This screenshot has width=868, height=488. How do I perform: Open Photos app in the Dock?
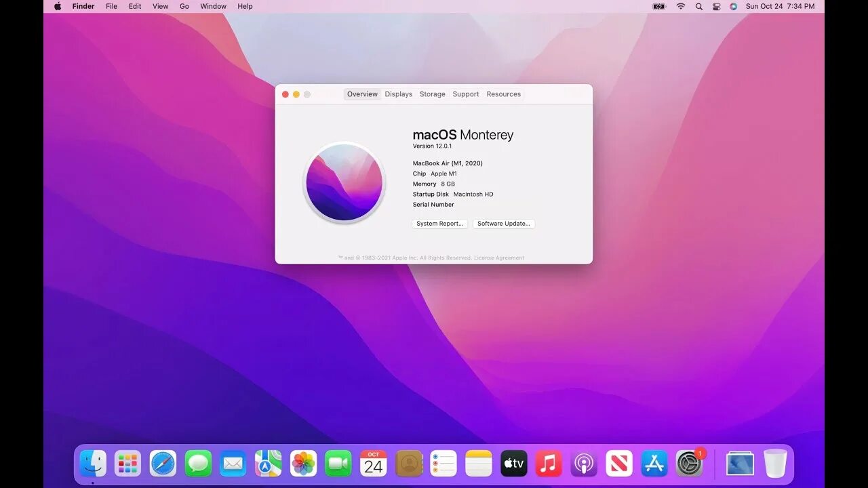pos(303,464)
